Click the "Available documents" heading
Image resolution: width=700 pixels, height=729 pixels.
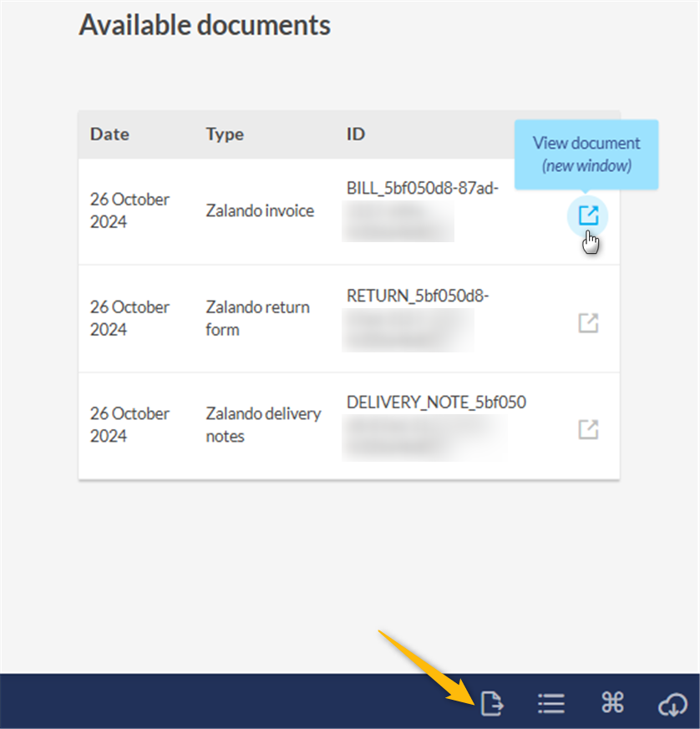coord(205,25)
